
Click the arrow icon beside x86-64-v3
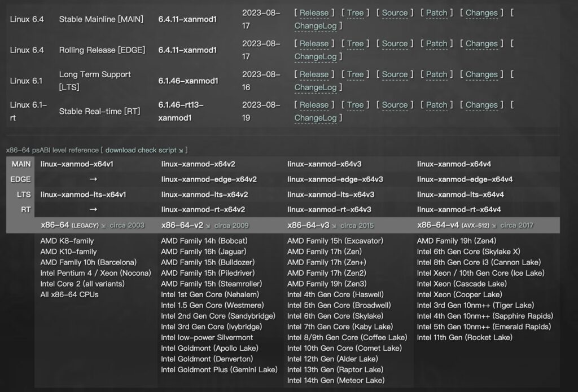click(334, 226)
